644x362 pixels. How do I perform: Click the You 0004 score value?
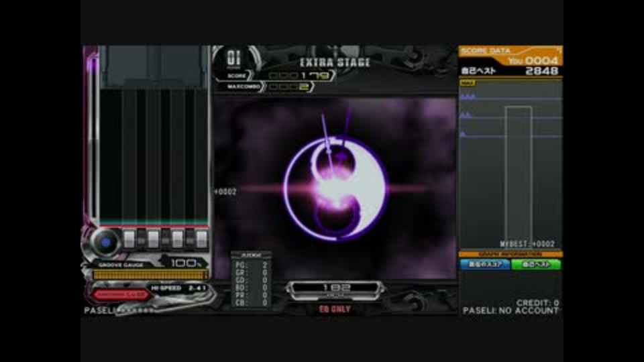click(533, 61)
